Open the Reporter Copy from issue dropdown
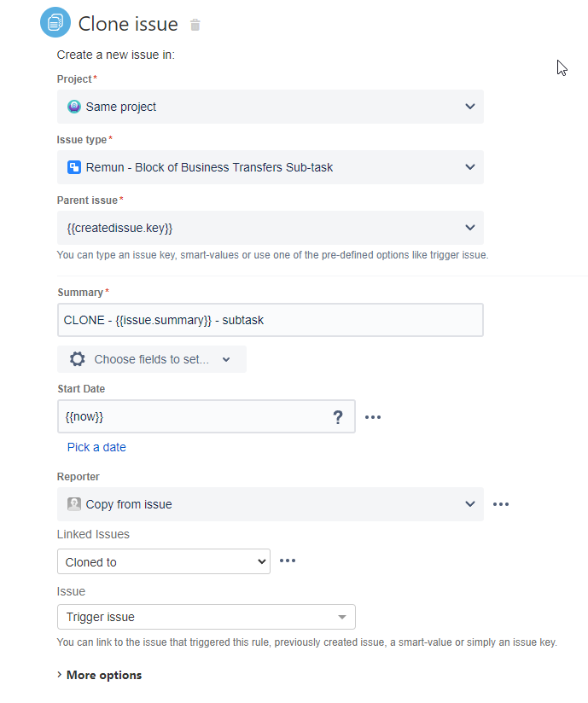 (270, 504)
